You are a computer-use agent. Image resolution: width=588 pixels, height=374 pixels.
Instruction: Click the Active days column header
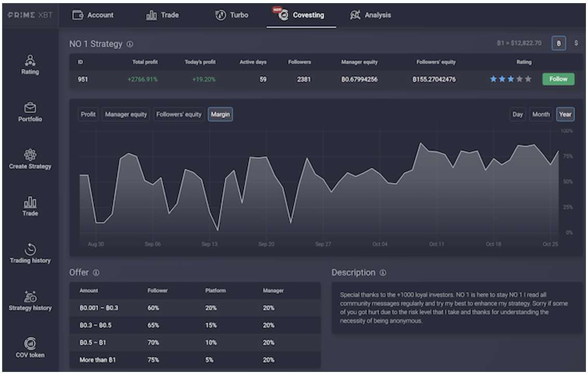click(253, 62)
